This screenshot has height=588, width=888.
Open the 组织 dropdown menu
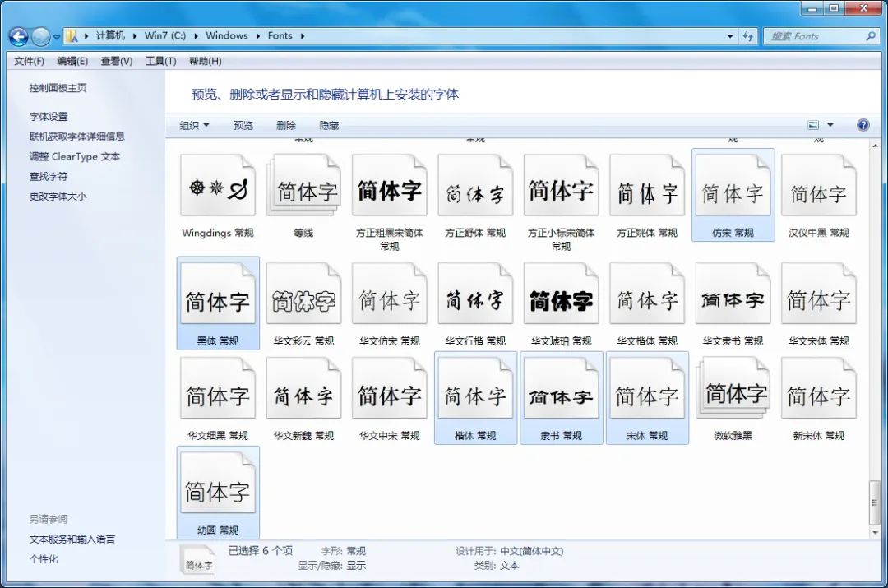tap(194, 125)
